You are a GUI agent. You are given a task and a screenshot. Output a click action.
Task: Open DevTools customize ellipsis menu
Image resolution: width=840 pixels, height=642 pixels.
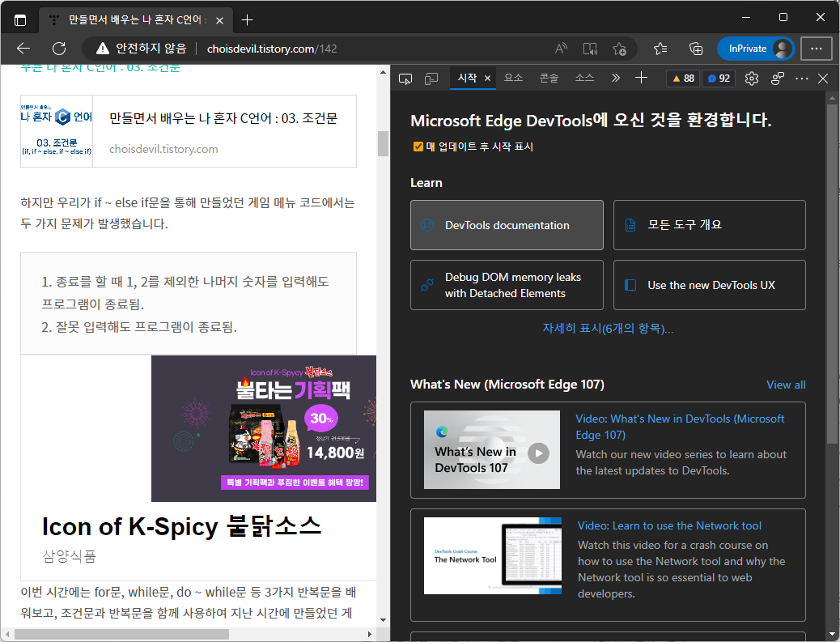click(x=802, y=79)
